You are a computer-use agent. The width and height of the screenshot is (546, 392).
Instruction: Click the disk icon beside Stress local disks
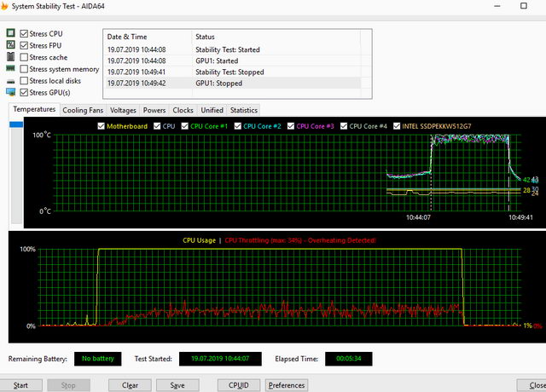coord(11,81)
